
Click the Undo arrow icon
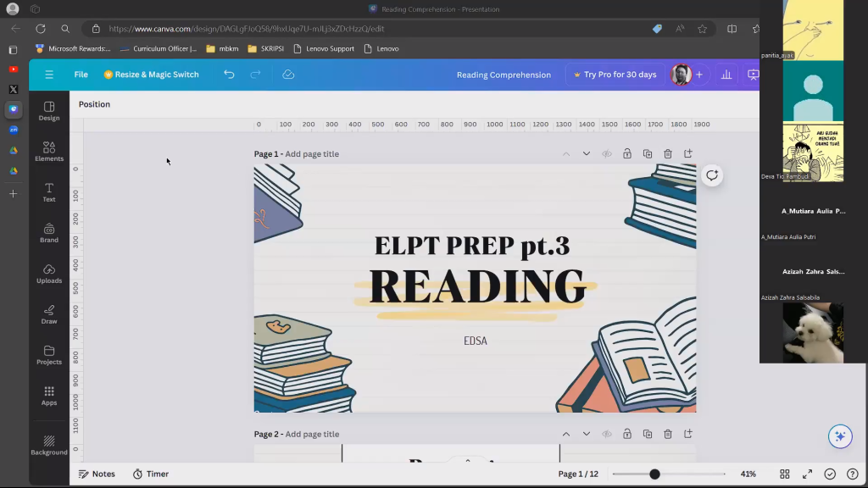(x=229, y=75)
